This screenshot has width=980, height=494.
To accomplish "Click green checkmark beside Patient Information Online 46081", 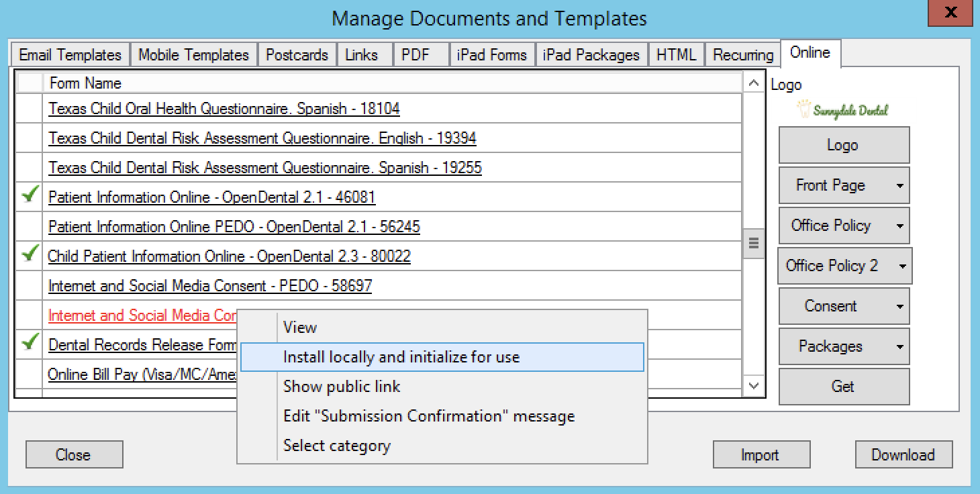I will point(30,195).
